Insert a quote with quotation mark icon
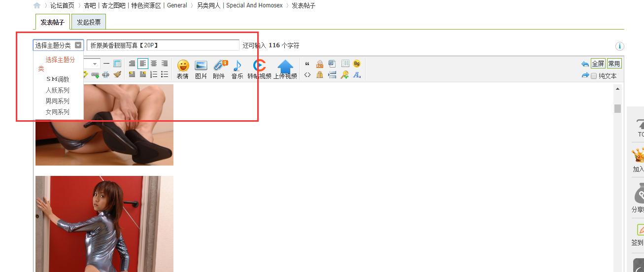Viewport: 644px width, 272px height. tap(307, 64)
